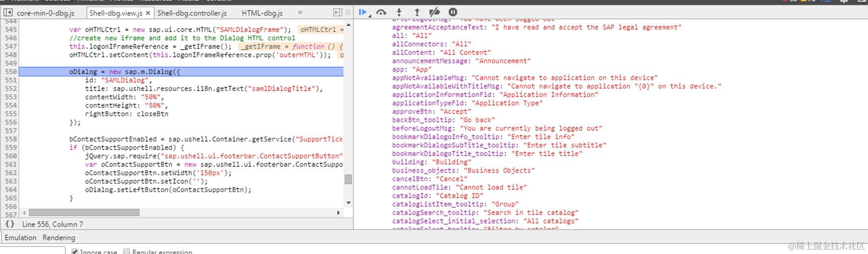Click the horizontal scroll right arrow
The image size is (868, 254).
tap(338, 213)
